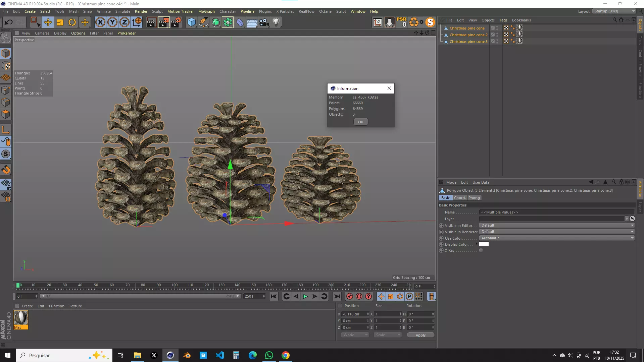
Task: Toggle the Y axis lock
Action: [112, 22]
